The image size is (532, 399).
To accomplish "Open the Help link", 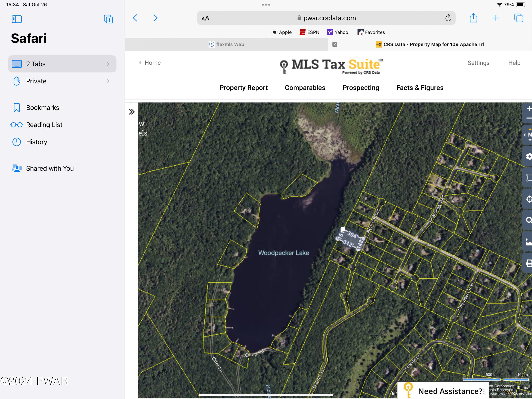I will click(514, 63).
